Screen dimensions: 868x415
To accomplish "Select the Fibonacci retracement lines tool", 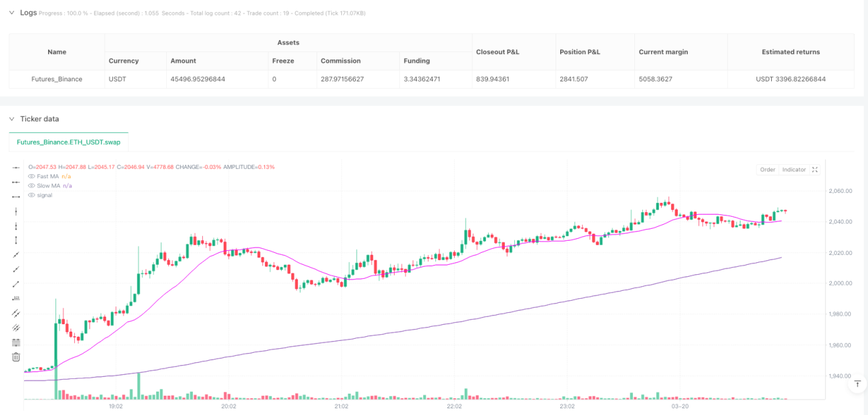I will coord(16,342).
